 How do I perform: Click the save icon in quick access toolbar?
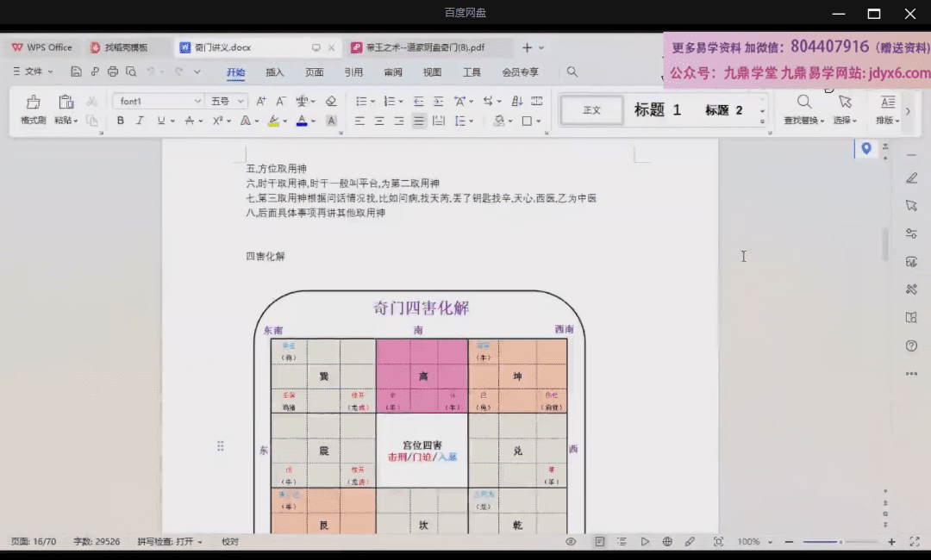pos(76,72)
